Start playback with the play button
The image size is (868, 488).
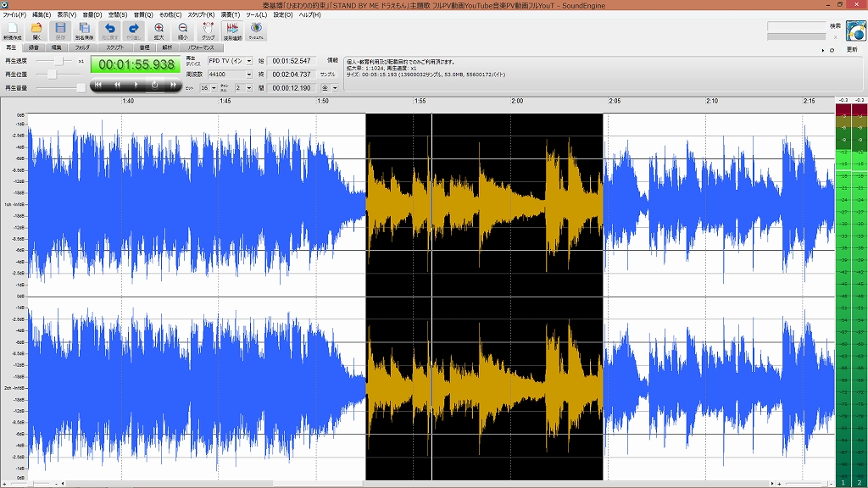[x=136, y=85]
